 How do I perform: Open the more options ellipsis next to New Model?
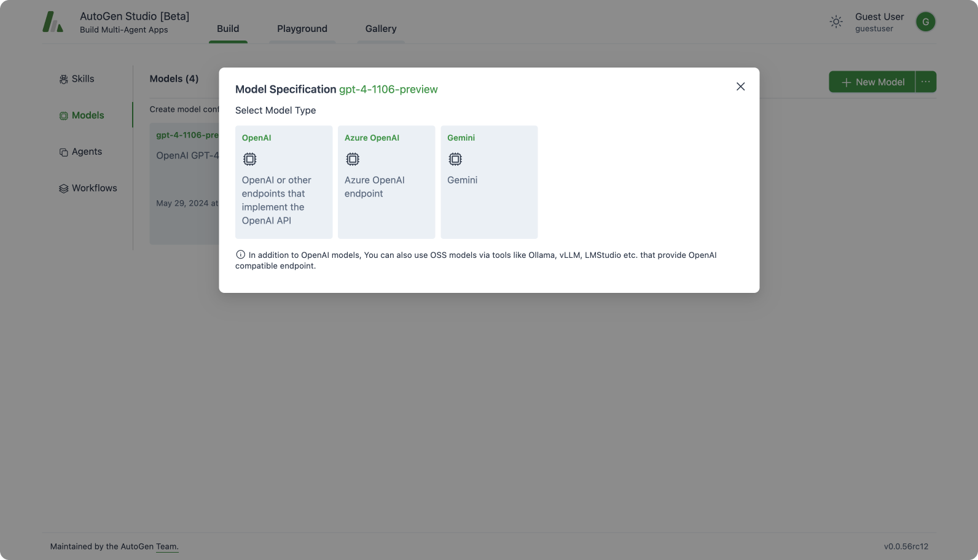tap(926, 82)
